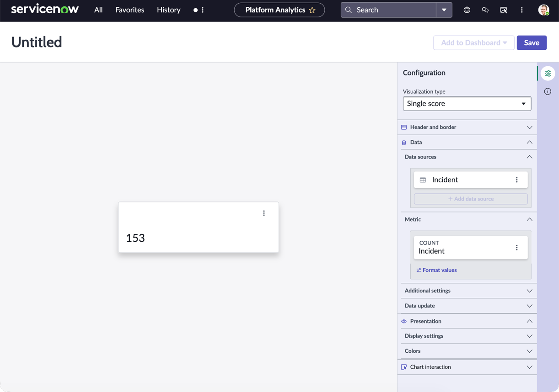Click Add data source button

pyautogui.click(x=471, y=199)
